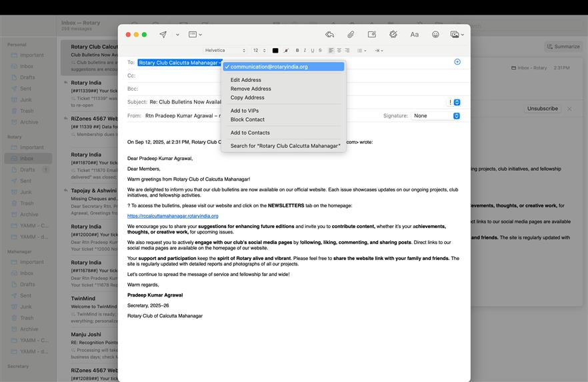Toggle underline text formatting

pyautogui.click(x=313, y=51)
